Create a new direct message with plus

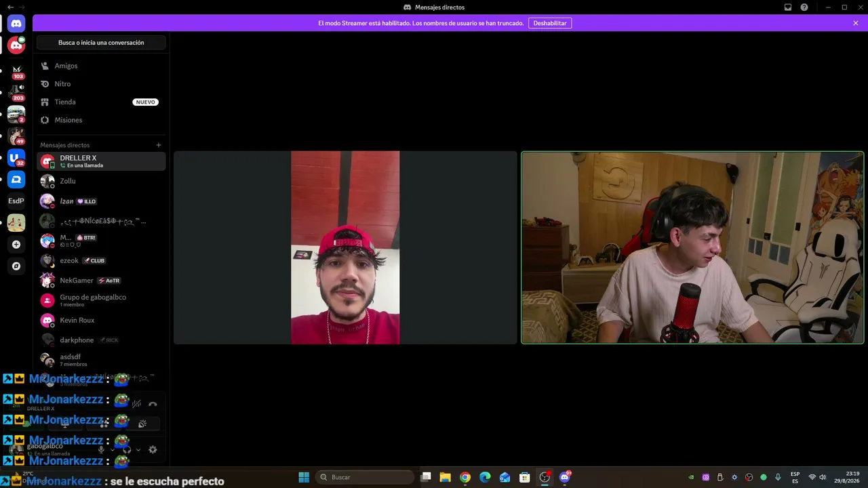(159, 145)
